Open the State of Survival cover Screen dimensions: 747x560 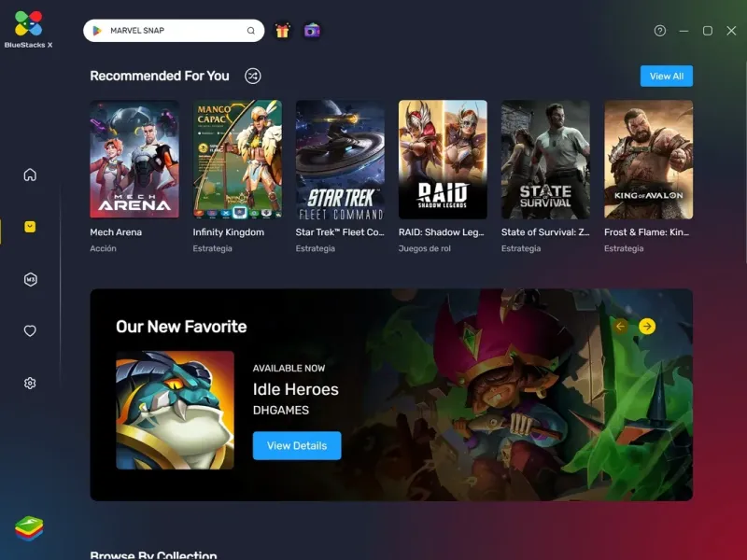(545, 159)
